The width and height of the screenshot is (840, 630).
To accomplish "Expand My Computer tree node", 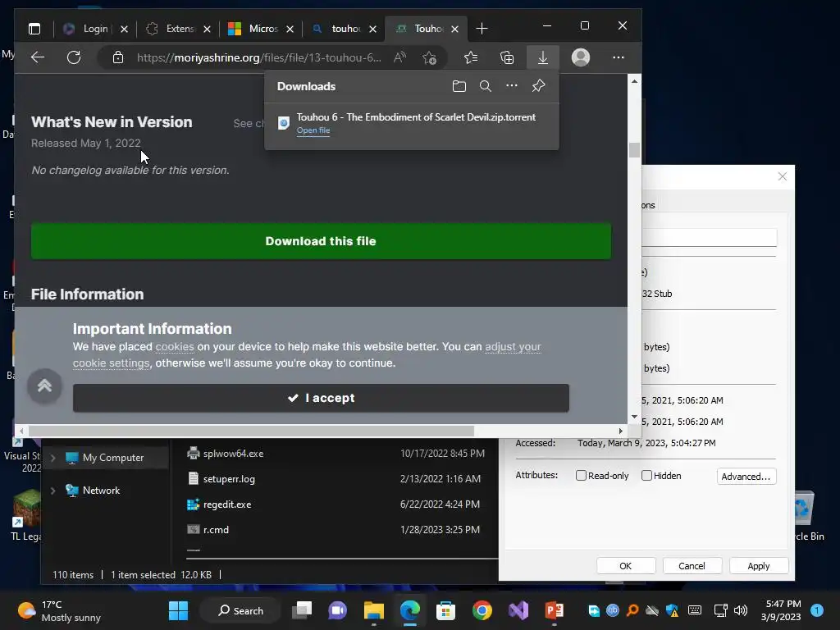I will click(52, 458).
